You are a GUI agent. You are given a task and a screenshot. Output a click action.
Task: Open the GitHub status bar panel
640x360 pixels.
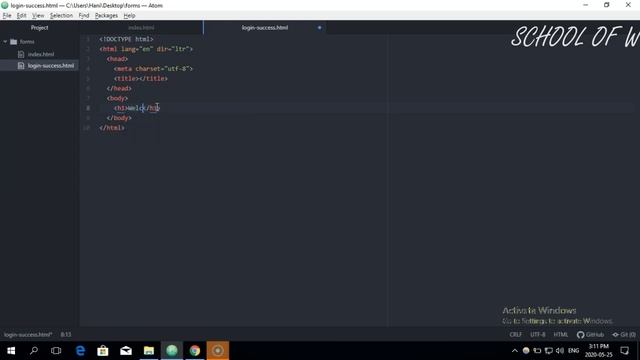click(x=590, y=335)
